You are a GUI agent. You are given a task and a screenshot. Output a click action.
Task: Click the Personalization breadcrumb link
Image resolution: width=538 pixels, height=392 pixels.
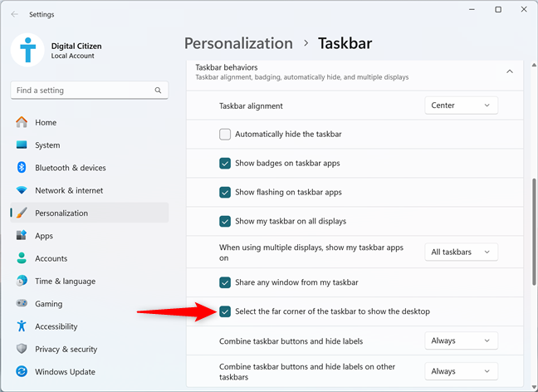[x=238, y=43]
